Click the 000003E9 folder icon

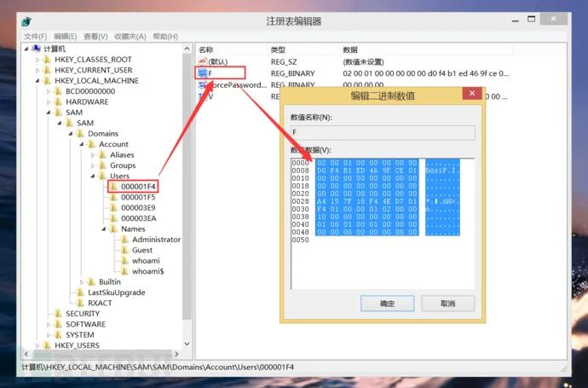[x=113, y=207]
